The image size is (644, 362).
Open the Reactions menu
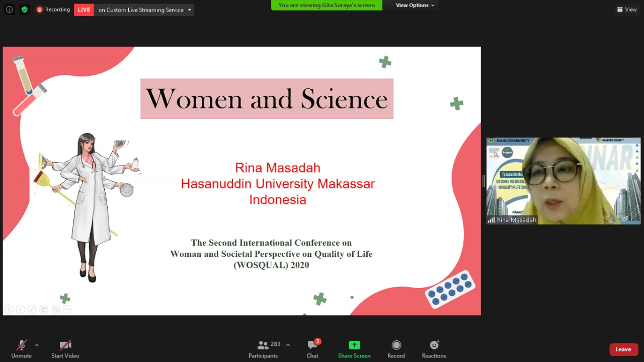point(434,349)
